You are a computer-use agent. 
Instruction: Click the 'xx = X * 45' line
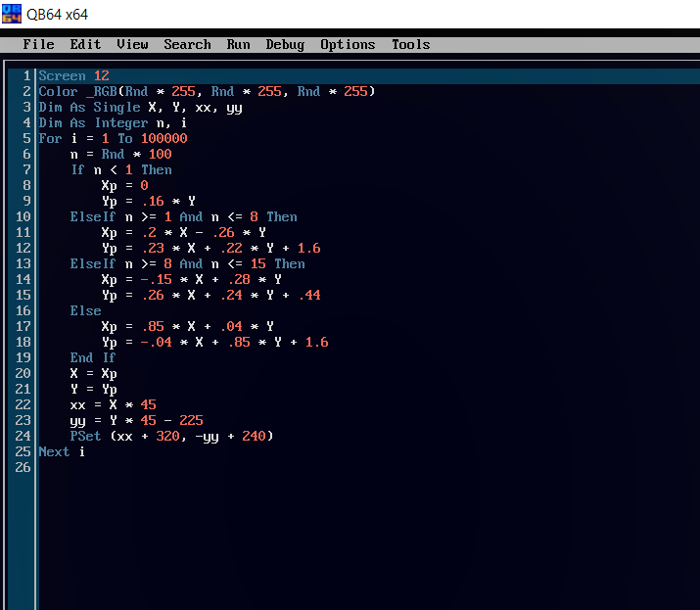click(x=113, y=404)
